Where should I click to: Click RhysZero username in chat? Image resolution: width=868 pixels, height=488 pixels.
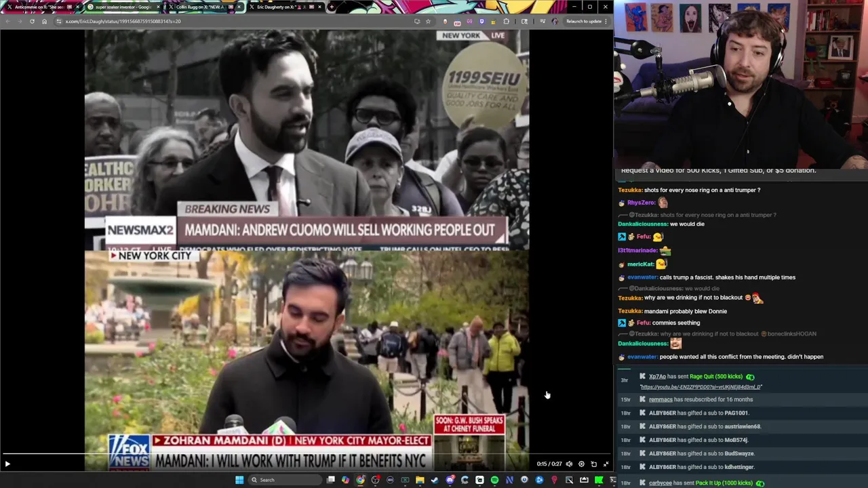click(x=641, y=203)
